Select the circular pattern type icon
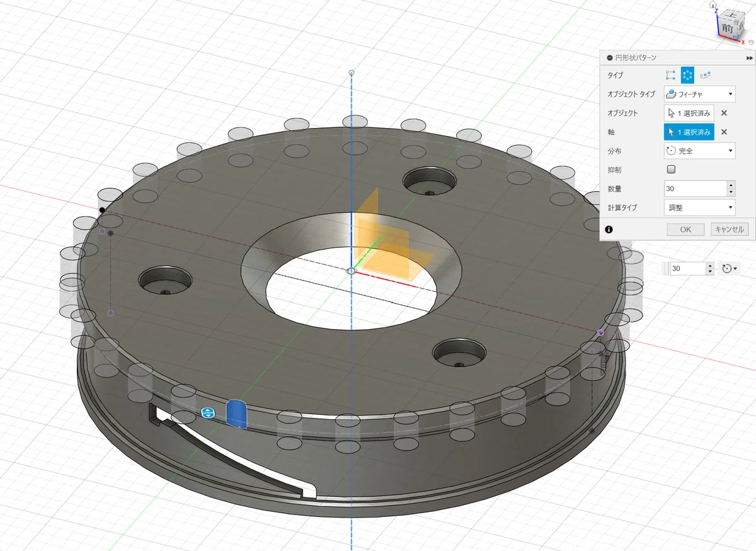Image resolution: width=756 pixels, height=551 pixels. [x=687, y=75]
